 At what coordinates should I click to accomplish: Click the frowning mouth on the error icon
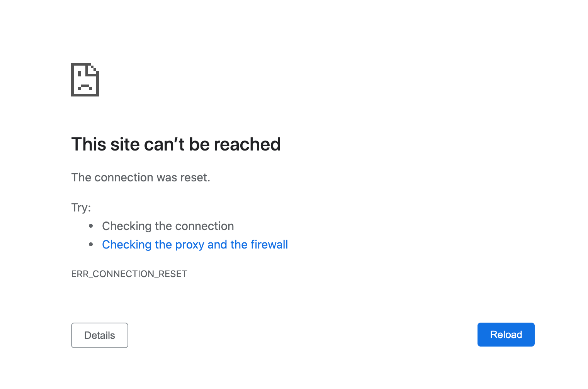click(85, 87)
